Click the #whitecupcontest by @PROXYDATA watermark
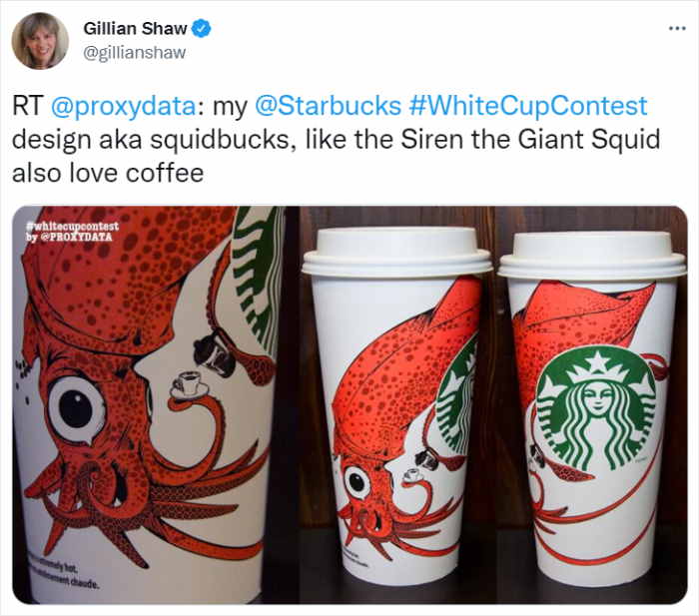The image size is (699, 616). (x=72, y=231)
